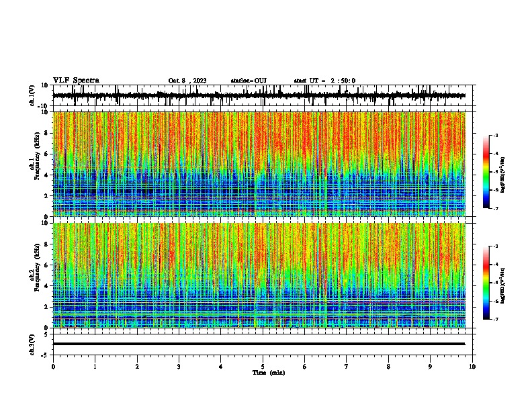Click the time axis tick label "2"
The image size is (532, 411).
point(137,367)
